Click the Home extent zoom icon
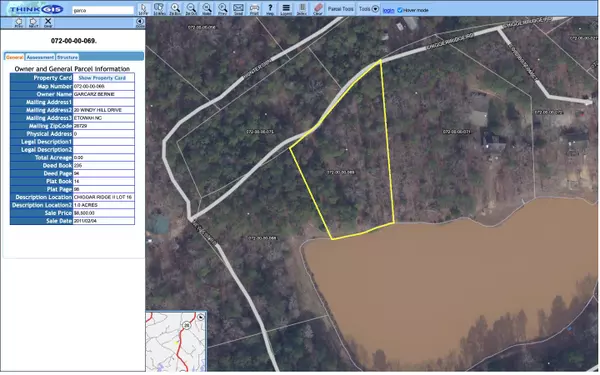The image size is (600, 375). coord(207,9)
